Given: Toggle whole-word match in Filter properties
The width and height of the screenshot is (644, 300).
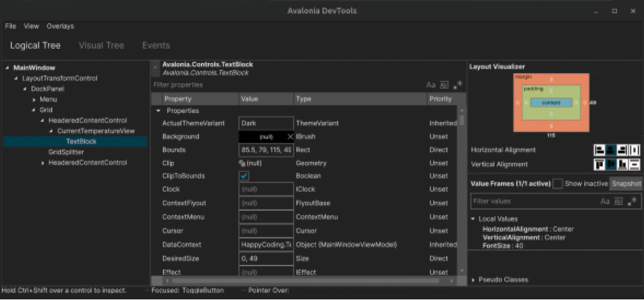Looking at the screenshot, I should 444,85.
